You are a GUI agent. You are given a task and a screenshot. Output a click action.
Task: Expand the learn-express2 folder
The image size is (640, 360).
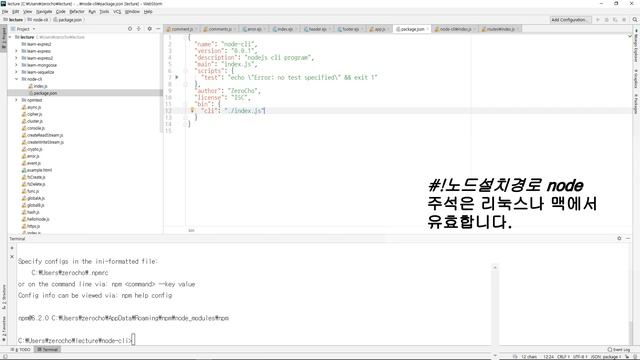click(16, 58)
